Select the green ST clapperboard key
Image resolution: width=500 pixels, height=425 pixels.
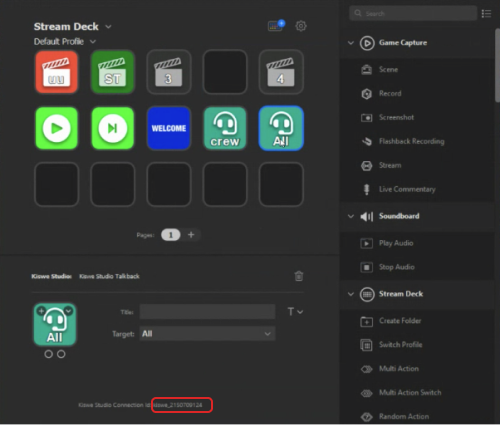tap(113, 72)
